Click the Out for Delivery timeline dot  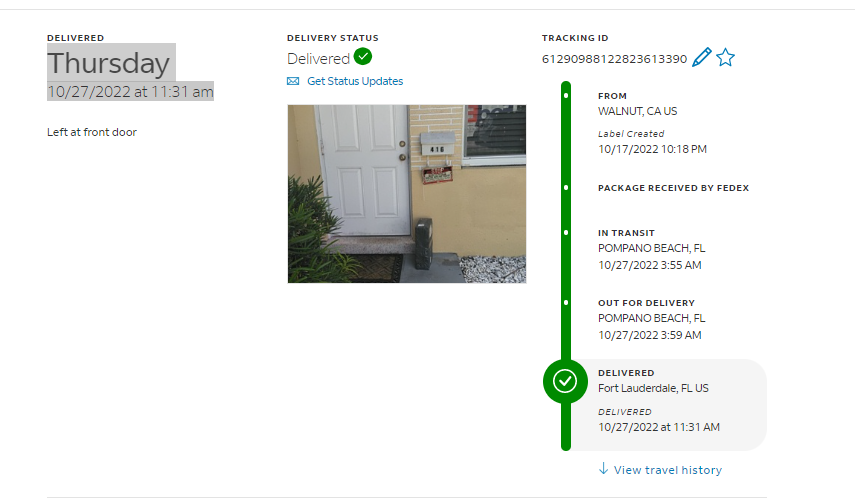point(566,302)
